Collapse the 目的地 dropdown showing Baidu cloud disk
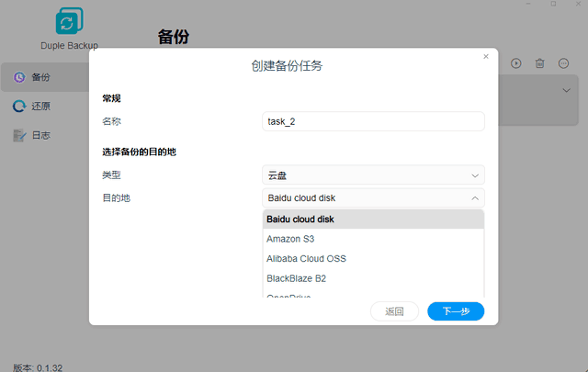 point(373,198)
